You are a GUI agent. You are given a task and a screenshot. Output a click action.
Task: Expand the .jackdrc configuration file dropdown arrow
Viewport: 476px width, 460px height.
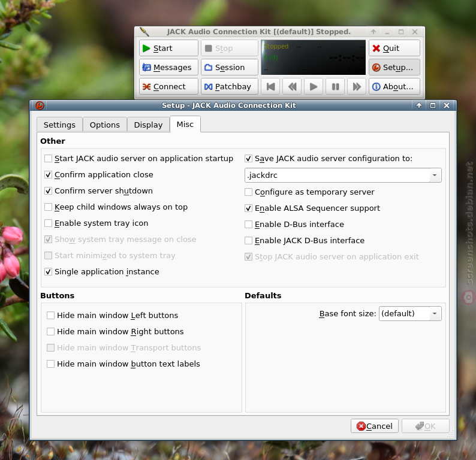point(435,175)
